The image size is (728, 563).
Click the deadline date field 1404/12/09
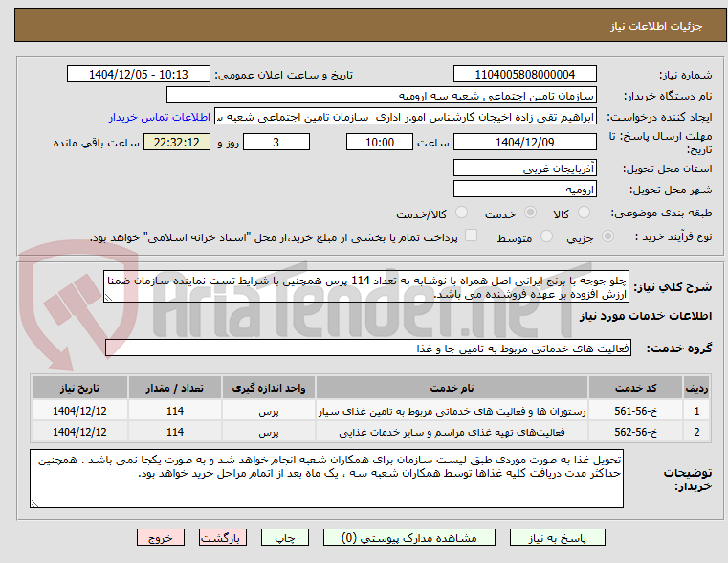click(x=524, y=142)
